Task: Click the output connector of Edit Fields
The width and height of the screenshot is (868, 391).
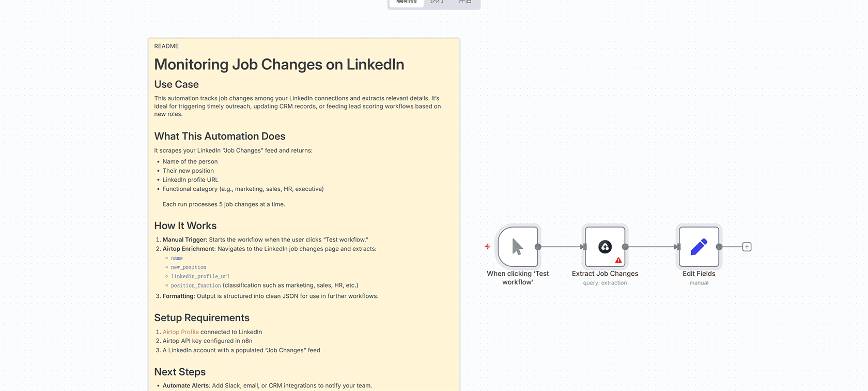Action: 719,247
